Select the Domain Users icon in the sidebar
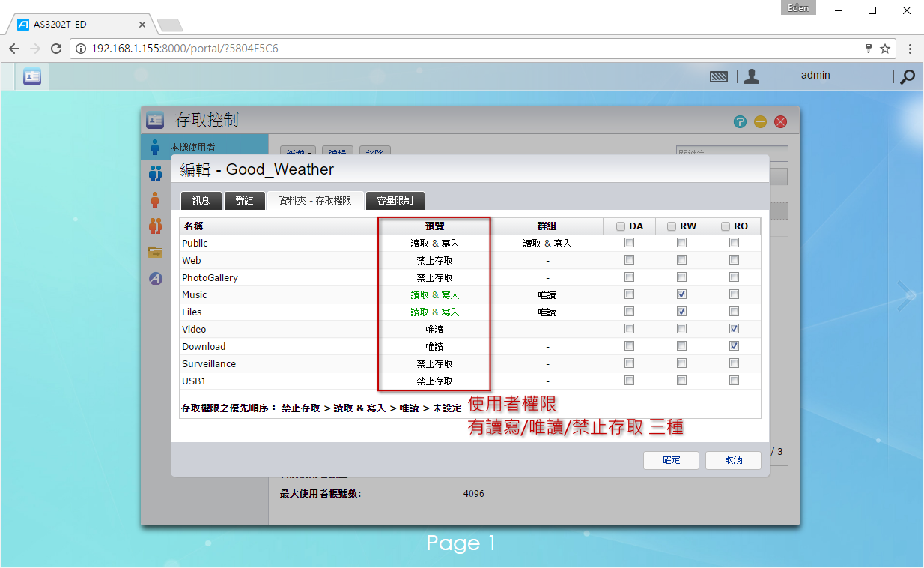This screenshot has height=568, width=924. tap(155, 199)
